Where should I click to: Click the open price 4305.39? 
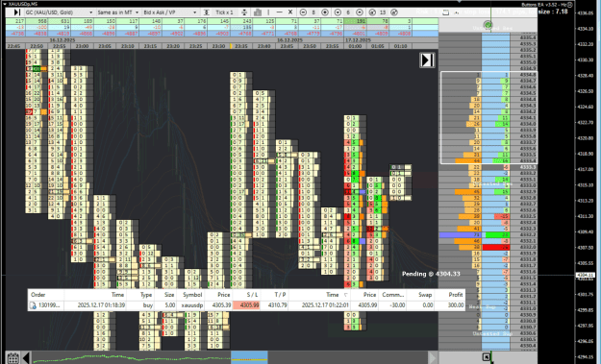(221, 305)
